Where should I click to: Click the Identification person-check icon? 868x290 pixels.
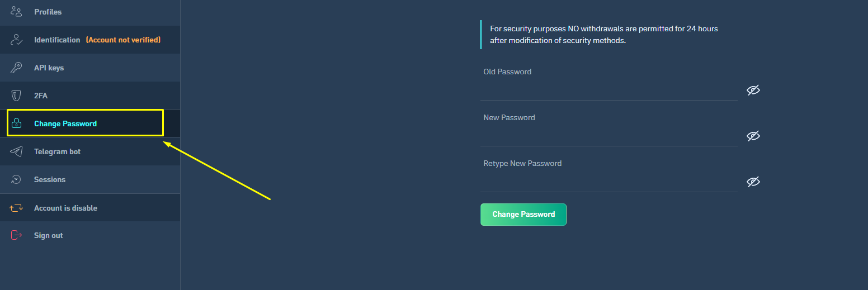[x=16, y=40]
